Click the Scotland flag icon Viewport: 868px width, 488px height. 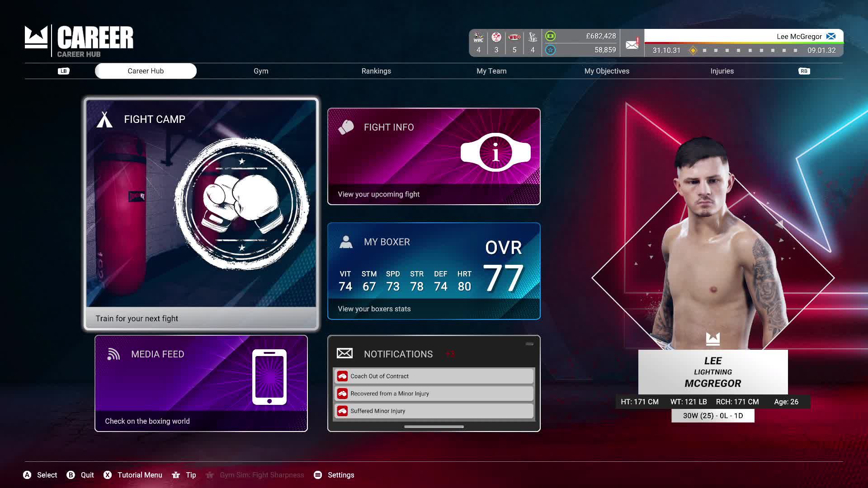pos(831,37)
